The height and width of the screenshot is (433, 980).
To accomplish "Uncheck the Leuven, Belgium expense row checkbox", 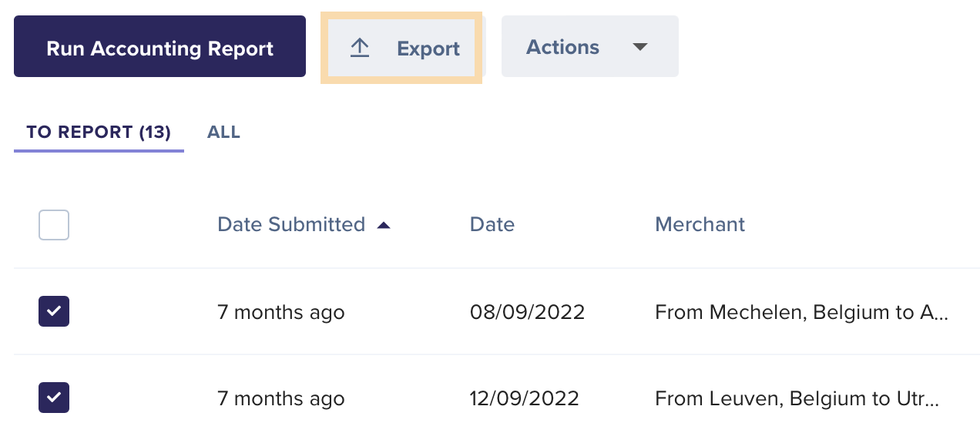I will coord(54,398).
